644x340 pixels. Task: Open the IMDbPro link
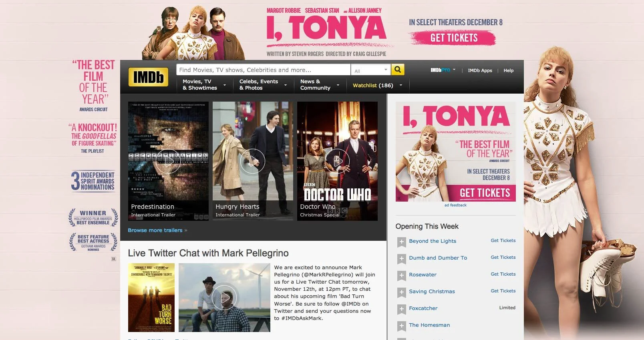pos(440,70)
